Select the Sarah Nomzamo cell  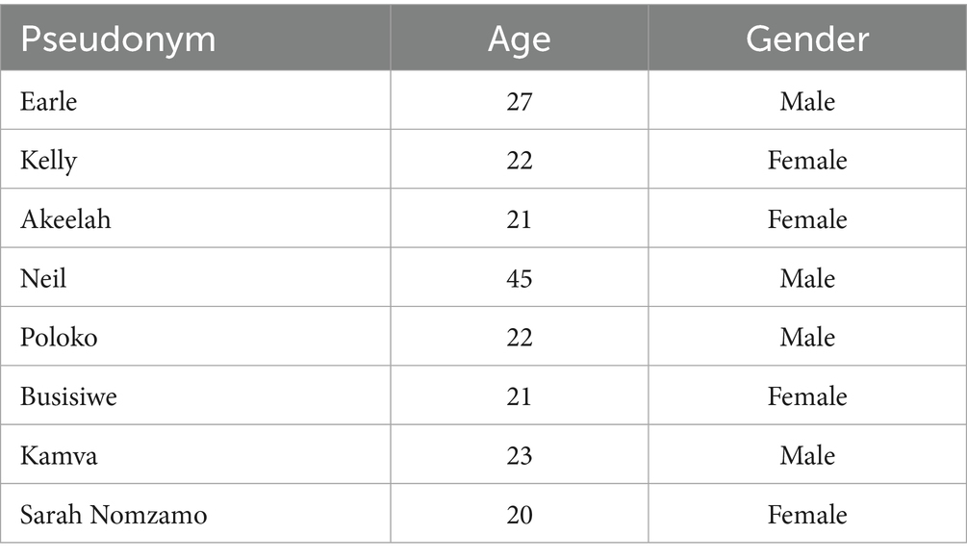(114, 515)
